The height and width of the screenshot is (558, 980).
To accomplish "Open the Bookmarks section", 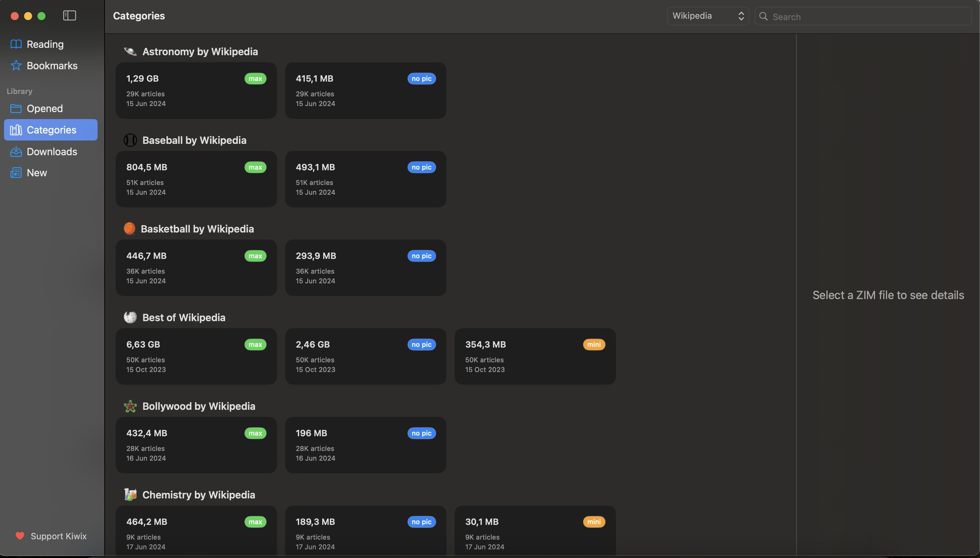I will [x=50, y=66].
